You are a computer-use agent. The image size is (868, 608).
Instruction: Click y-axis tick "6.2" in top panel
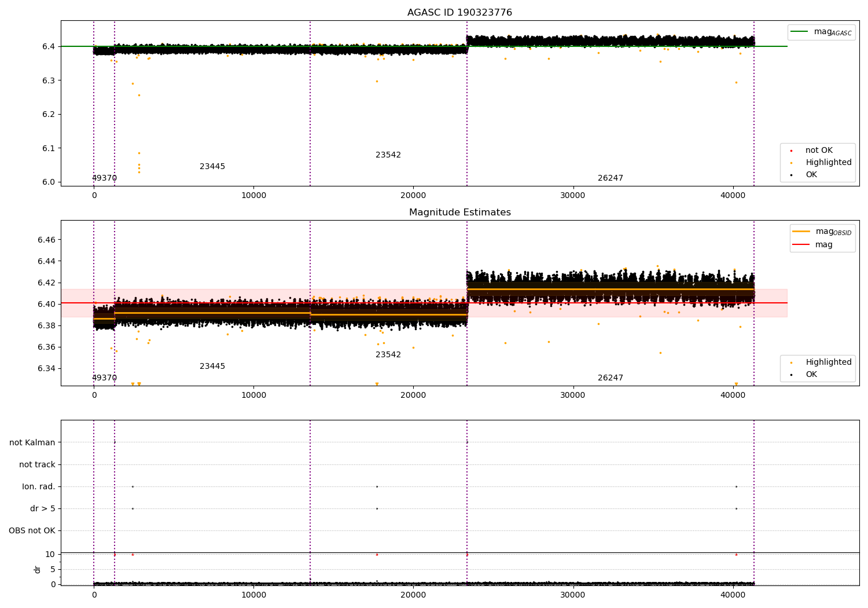[49, 114]
